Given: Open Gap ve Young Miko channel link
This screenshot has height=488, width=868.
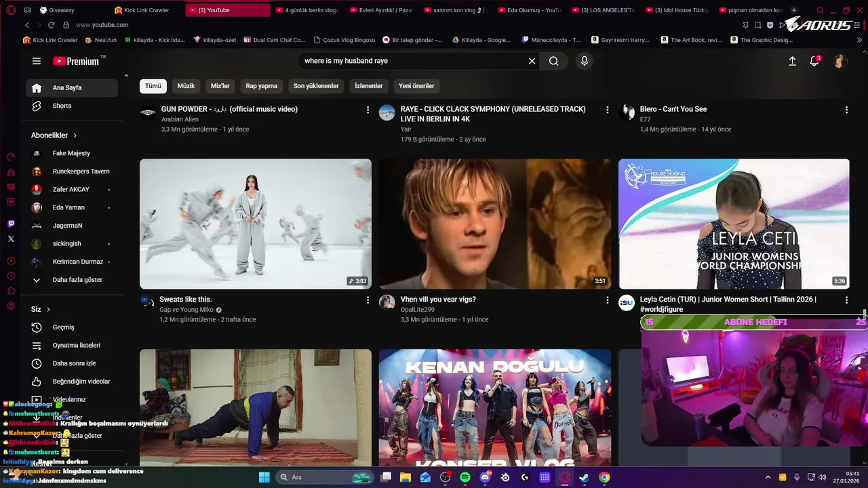Looking at the screenshot, I should tap(186, 310).
